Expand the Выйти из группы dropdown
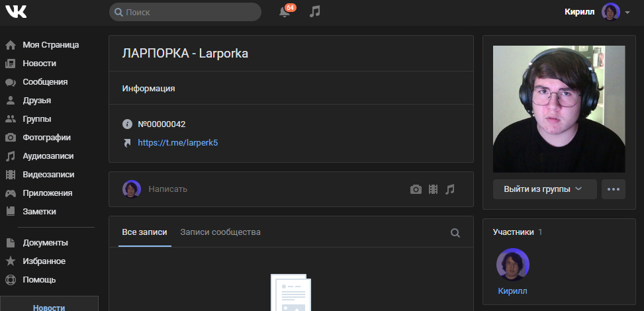 (545, 189)
